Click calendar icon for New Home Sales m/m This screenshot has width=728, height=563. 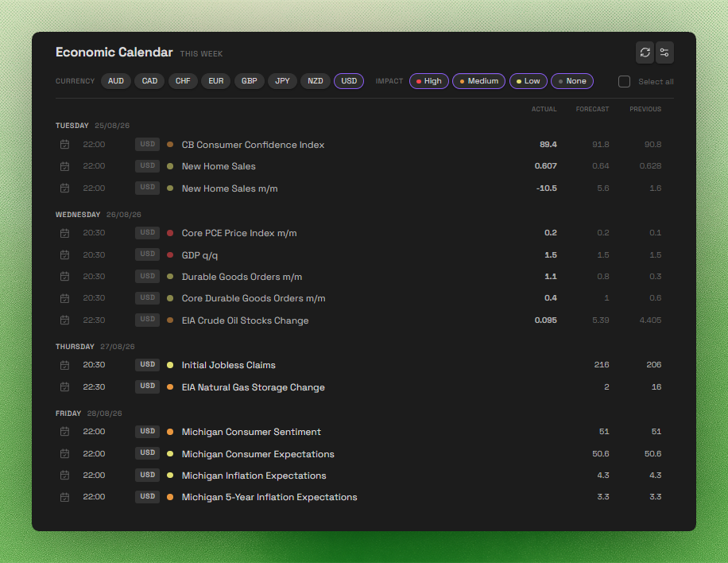pyautogui.click(x=64, y=188)
